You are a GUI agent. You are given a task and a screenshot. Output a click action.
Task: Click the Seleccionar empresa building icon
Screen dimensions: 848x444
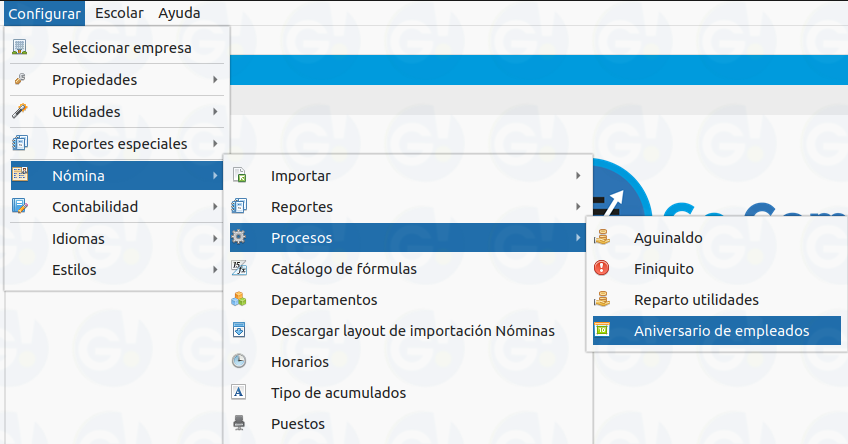pyautogui.click(x=19, y=47)
